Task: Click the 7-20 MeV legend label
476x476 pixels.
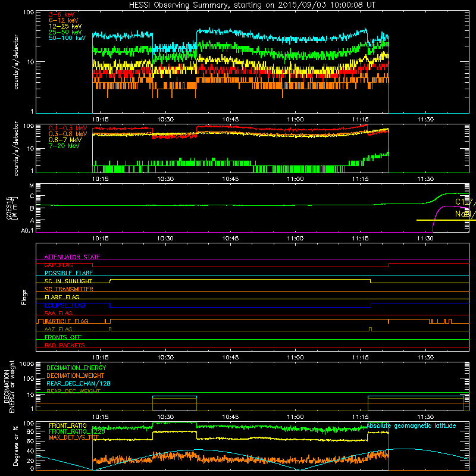Action: point(64,146)
